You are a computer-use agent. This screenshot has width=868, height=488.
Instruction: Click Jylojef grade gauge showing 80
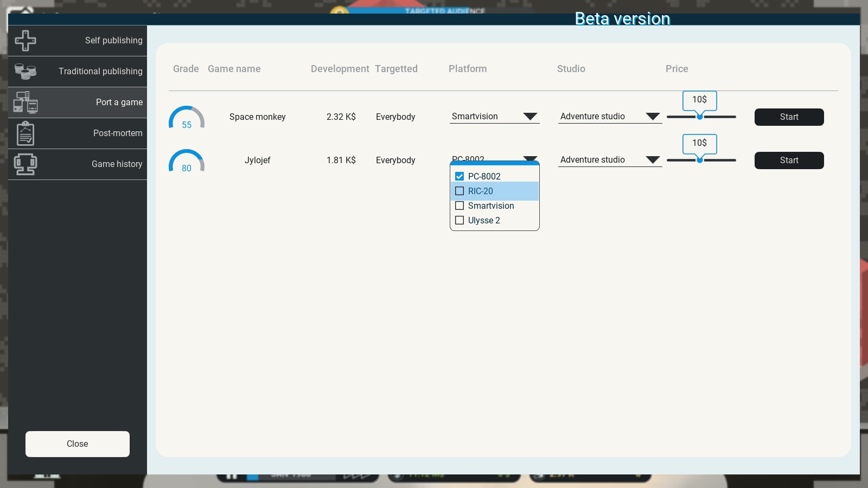coord(187,162)
